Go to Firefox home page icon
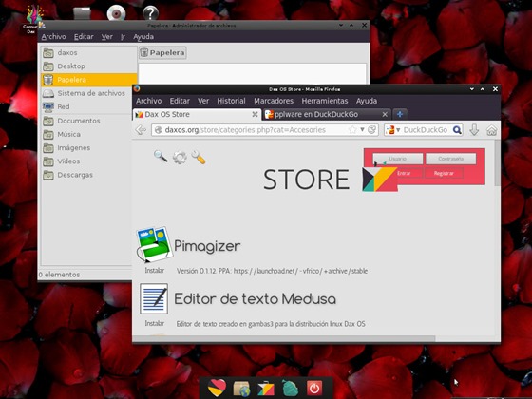 (492, 130)
